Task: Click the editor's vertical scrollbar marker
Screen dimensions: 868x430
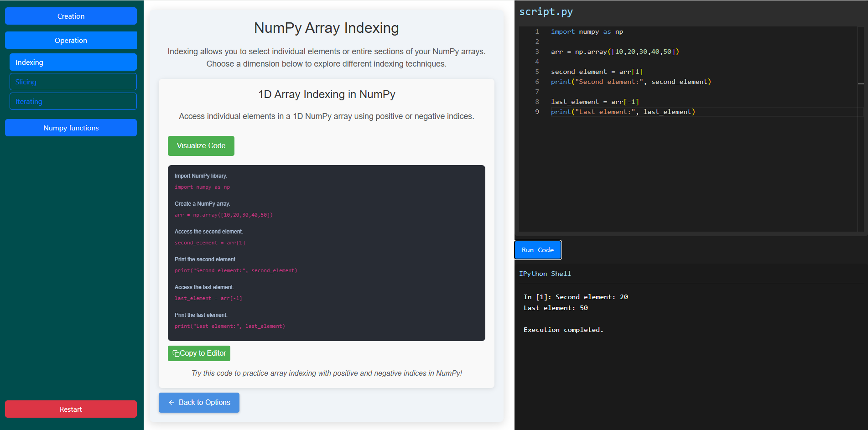Action: click(861, 84)
